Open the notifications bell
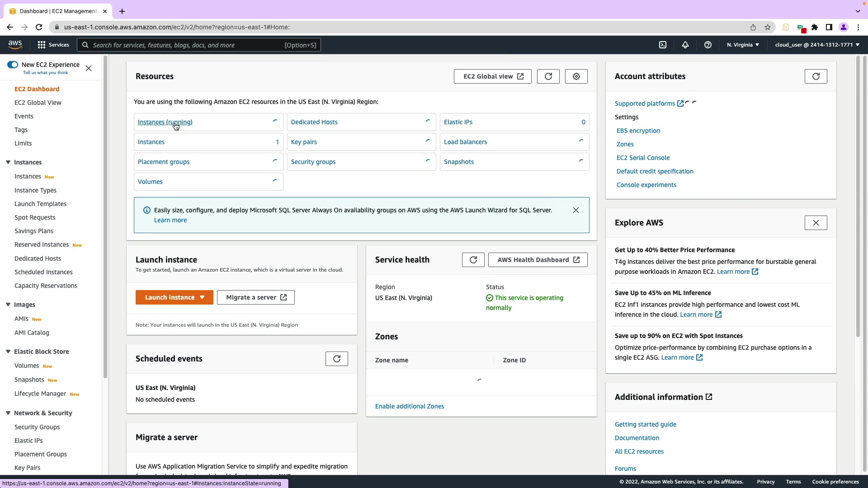This screenshot has width=868, height=488. pos(685,45)
